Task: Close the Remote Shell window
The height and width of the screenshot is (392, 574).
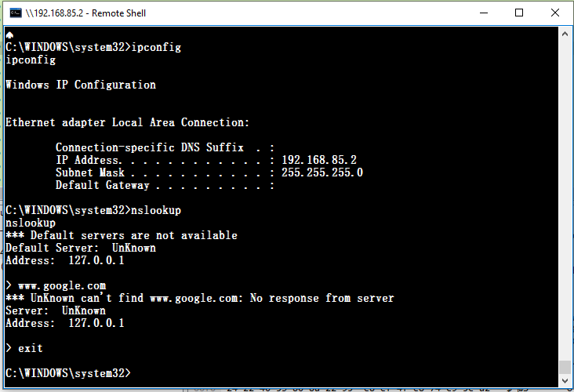Action: point(553,13)
